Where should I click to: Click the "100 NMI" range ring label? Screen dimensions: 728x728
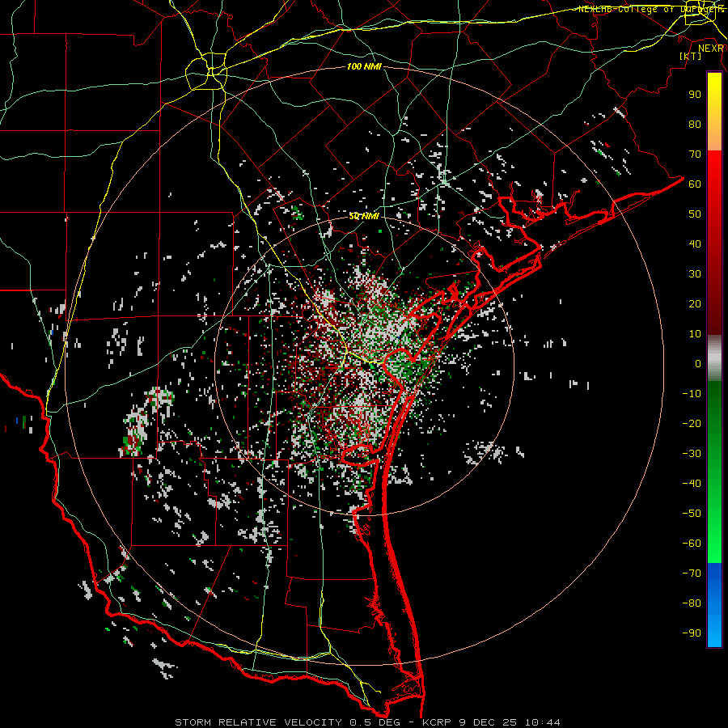pos(364,67)
